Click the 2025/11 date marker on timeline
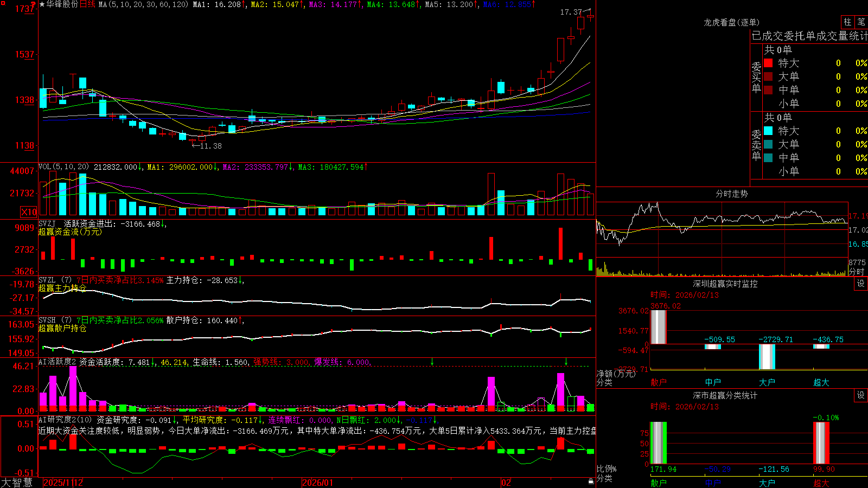868x488 pixels. pyautogui.click(x=58, y=483)
